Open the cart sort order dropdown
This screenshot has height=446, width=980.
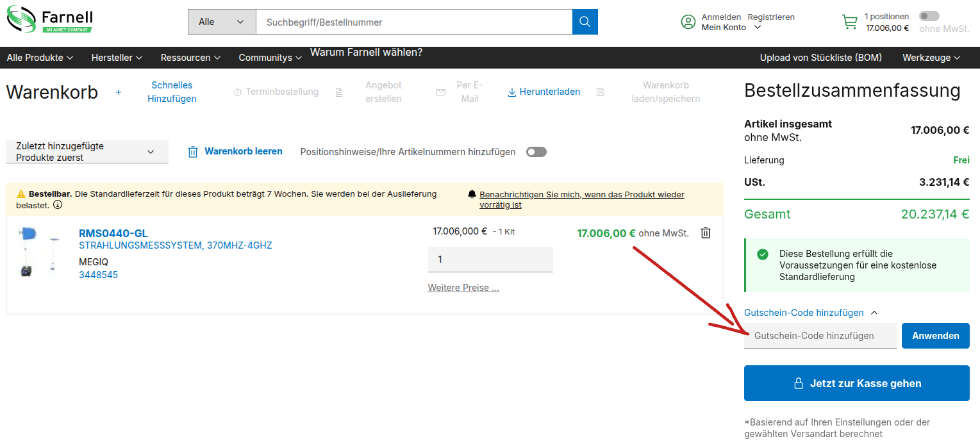click(x=87, y=152)
